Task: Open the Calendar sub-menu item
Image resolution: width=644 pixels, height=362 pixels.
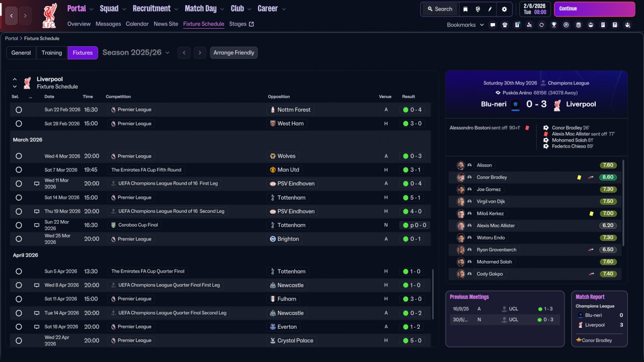Action: [x=137, y=24]
